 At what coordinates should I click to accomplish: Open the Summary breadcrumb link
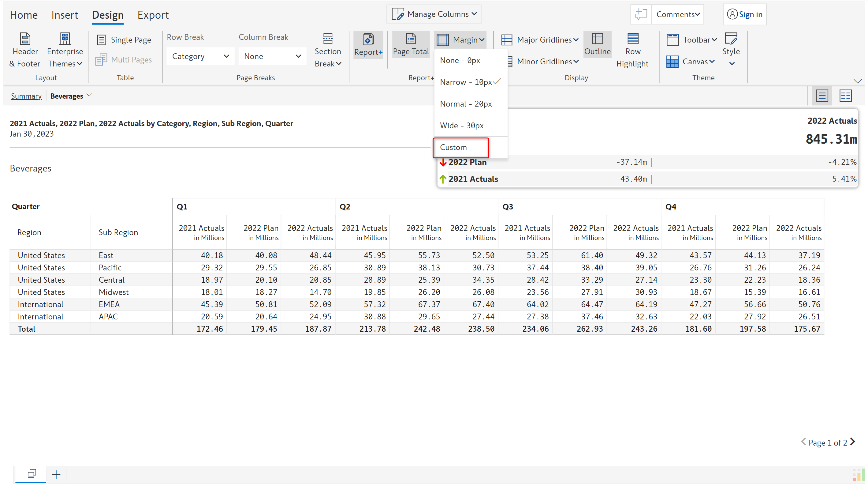point(26,96)
